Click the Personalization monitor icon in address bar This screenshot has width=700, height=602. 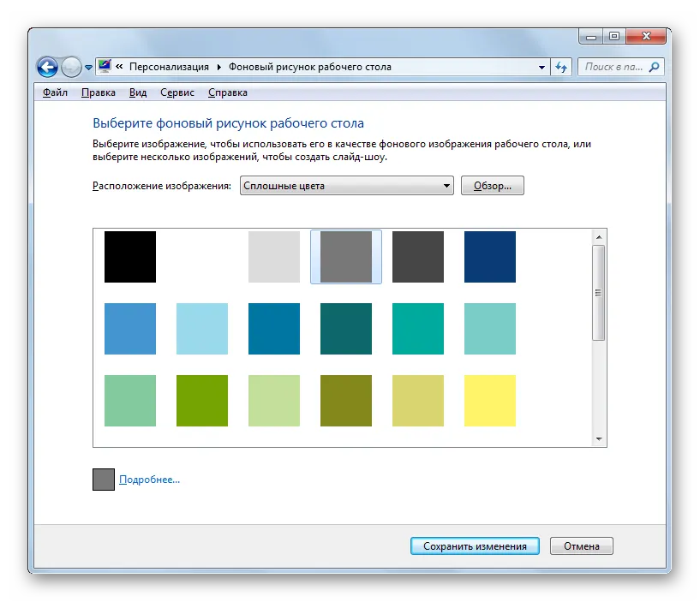105,67
